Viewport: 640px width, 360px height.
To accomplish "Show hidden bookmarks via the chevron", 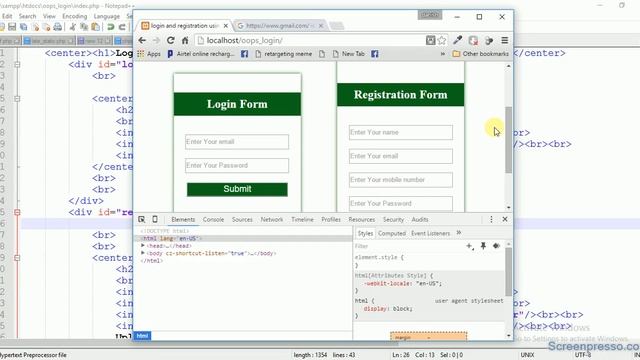I will click(442, 54).
